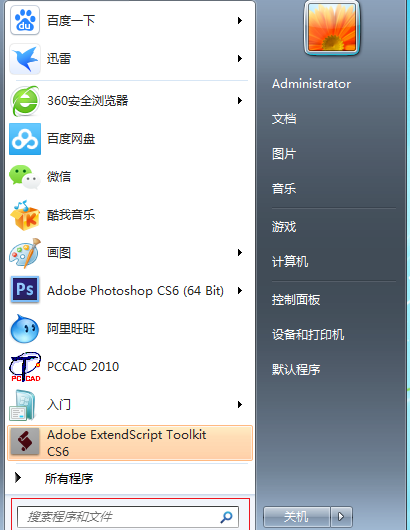Open 音乐 library
Screen dimensions: 410x530
click(284, 189)
